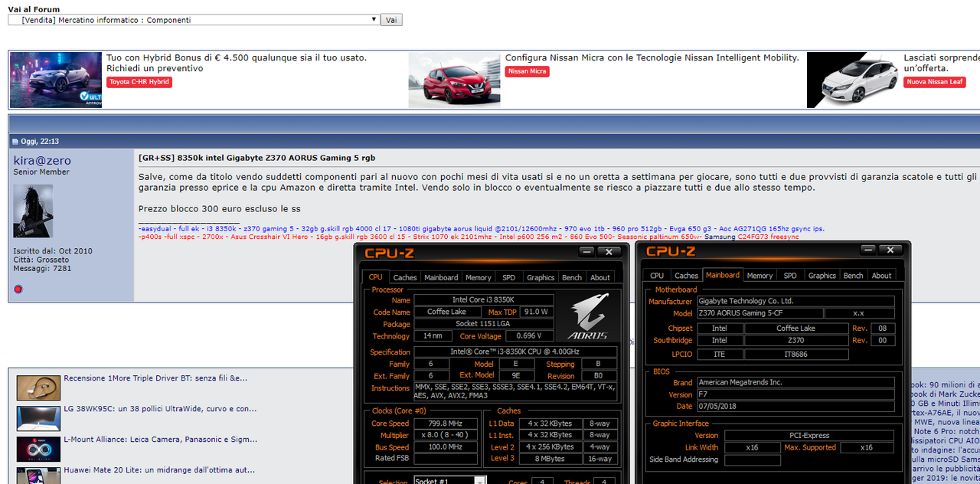Open the Socket #1 selection dropdown
980x484 pixels.
[x=449, y=481]
